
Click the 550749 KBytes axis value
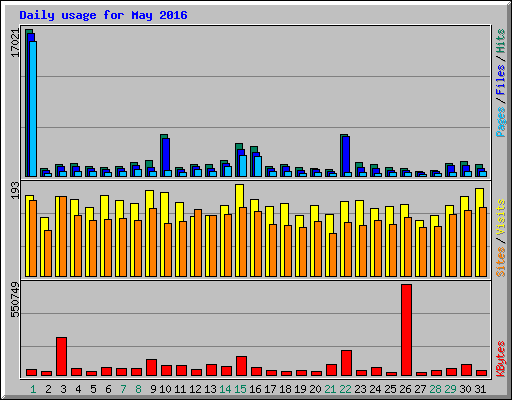point(15,300)
